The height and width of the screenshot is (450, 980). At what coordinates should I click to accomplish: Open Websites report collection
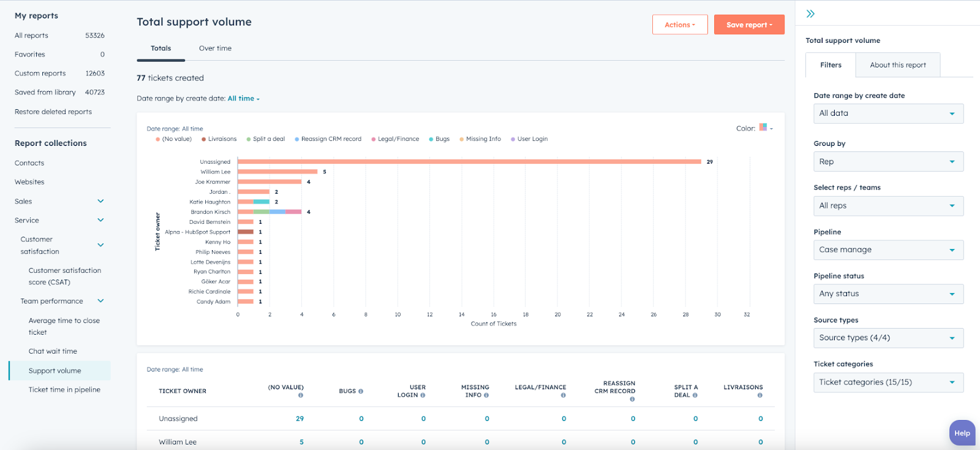[29, 182]
